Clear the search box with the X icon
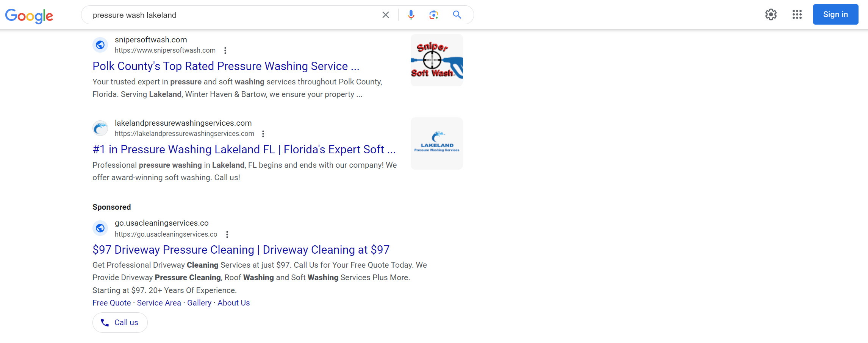868x343 pixels. [x=386, y=15]
